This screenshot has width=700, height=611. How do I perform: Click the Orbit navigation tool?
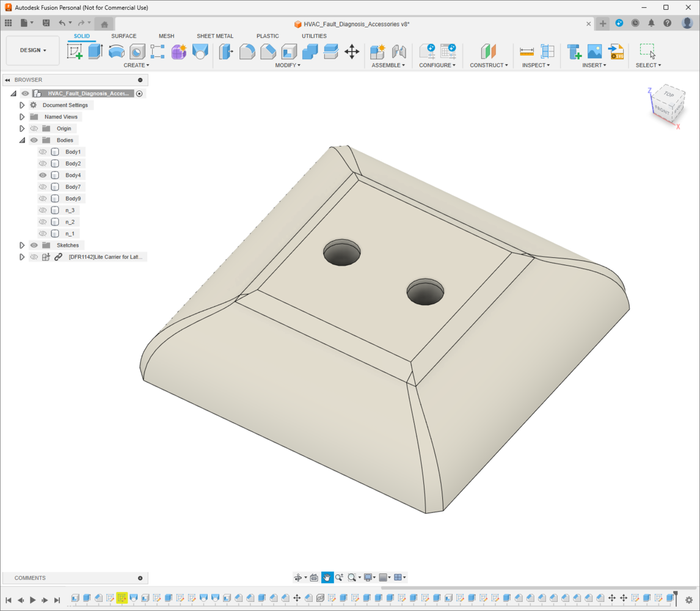point(297,577)
